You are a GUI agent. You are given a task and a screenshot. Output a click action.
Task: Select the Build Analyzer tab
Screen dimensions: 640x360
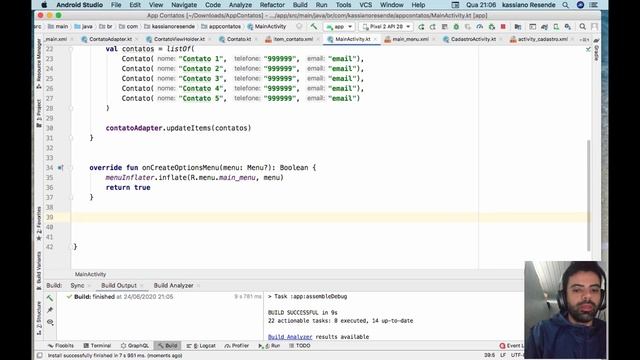[173, 285]
